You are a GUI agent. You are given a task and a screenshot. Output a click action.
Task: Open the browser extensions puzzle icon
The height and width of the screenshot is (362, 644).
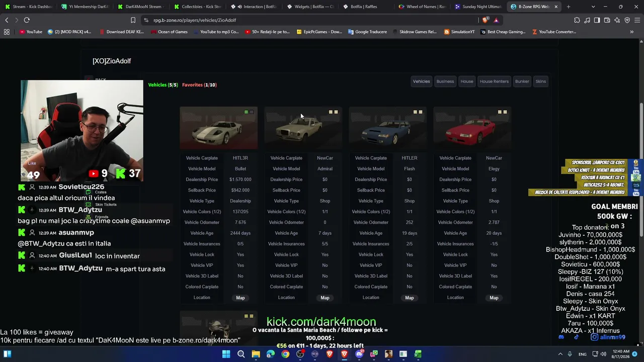pyautogui.click(x=577, y=20)
